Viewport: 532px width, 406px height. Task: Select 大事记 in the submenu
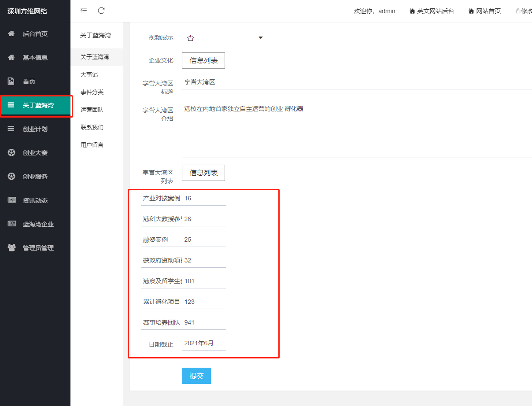pos(89,75)
